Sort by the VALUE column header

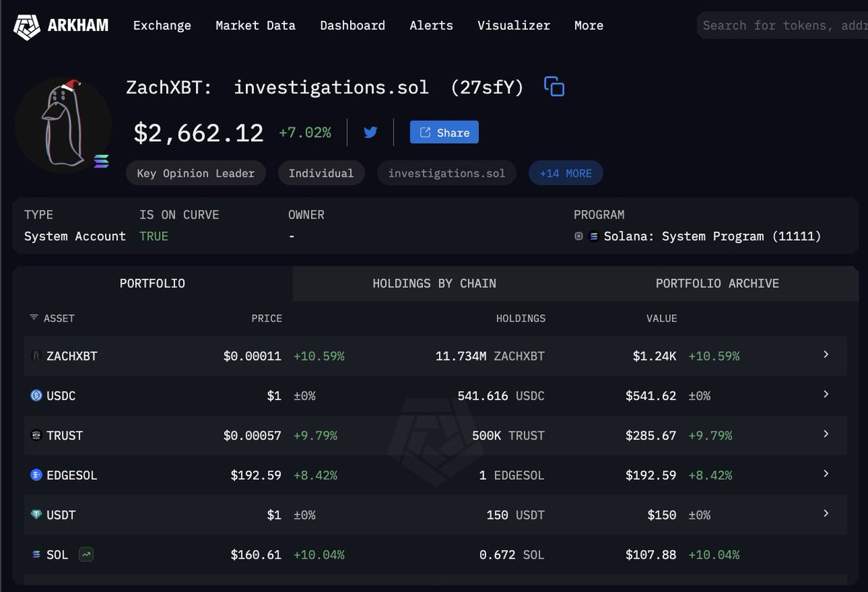[662, 318]
